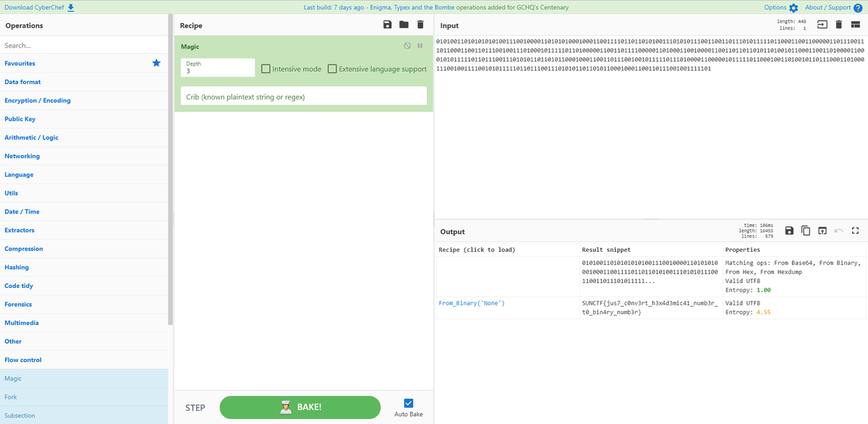Expand the Other category
868x424 pixels.
point(84,342)
